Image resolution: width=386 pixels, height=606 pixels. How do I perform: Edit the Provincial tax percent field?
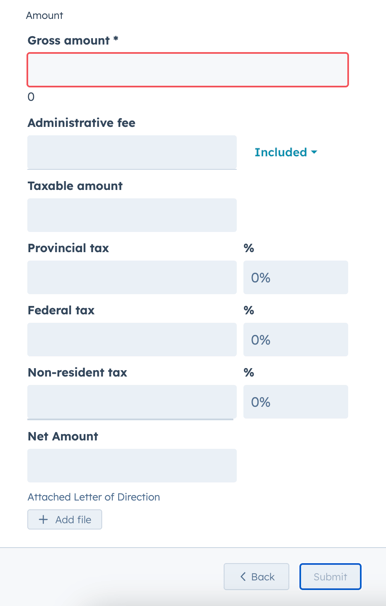tap(296, 277)
